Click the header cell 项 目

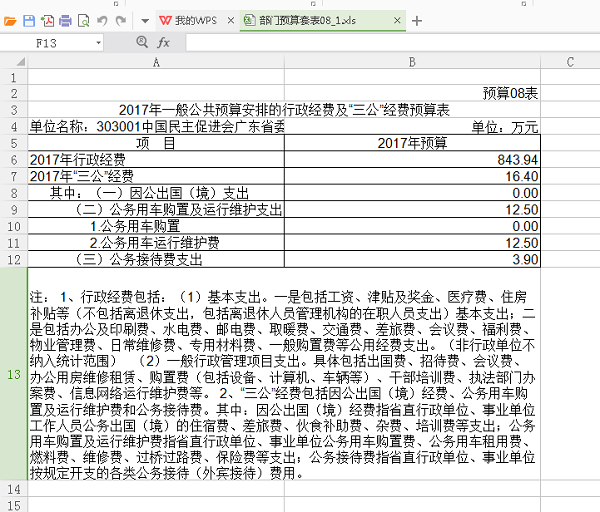[156, 143]
